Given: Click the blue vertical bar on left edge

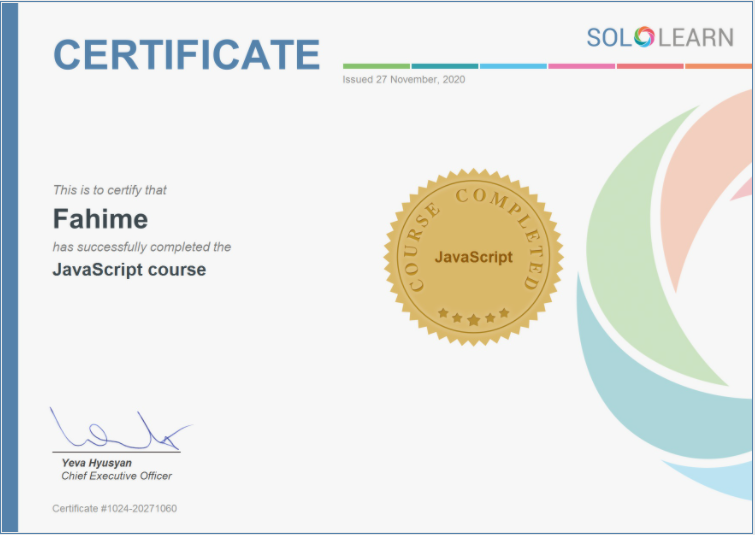Looking at the screenshot, I should click(10, 267).
